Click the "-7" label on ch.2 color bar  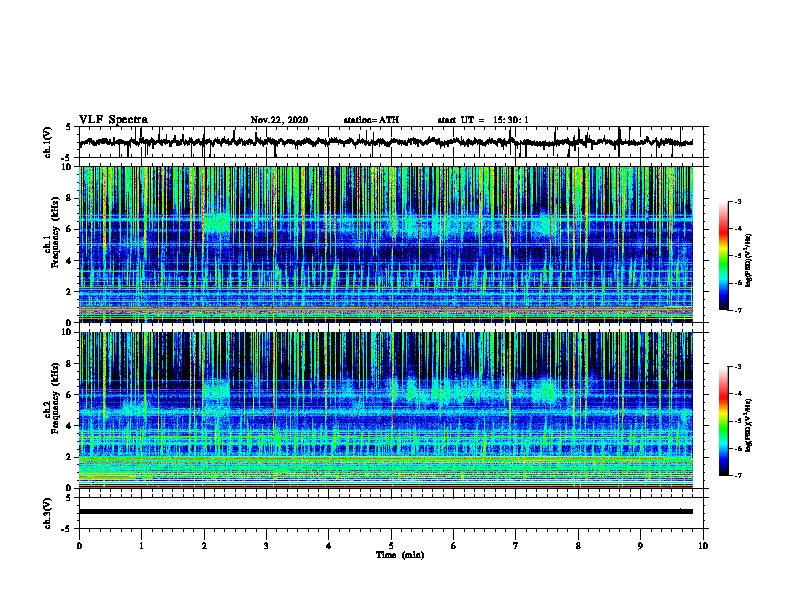pos(737,476)
